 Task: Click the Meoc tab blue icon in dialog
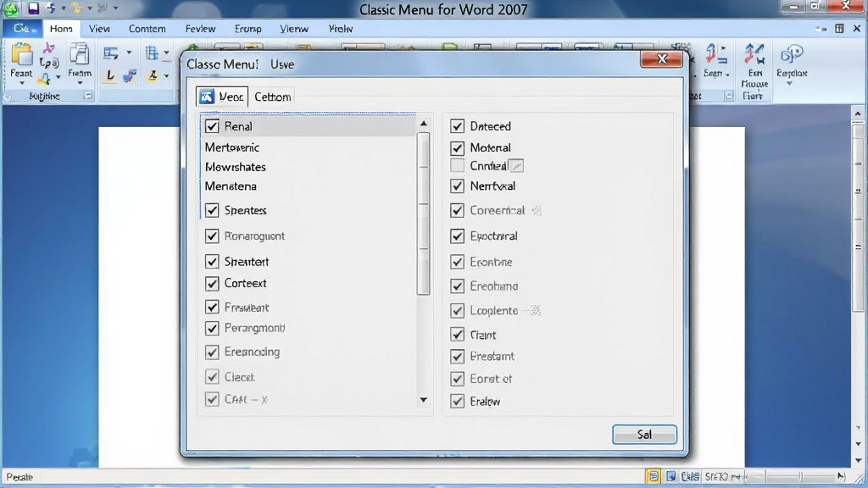point(207,97)
